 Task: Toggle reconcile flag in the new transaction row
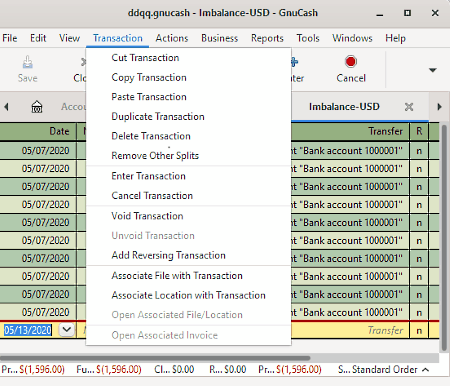(x=419, y=331)
